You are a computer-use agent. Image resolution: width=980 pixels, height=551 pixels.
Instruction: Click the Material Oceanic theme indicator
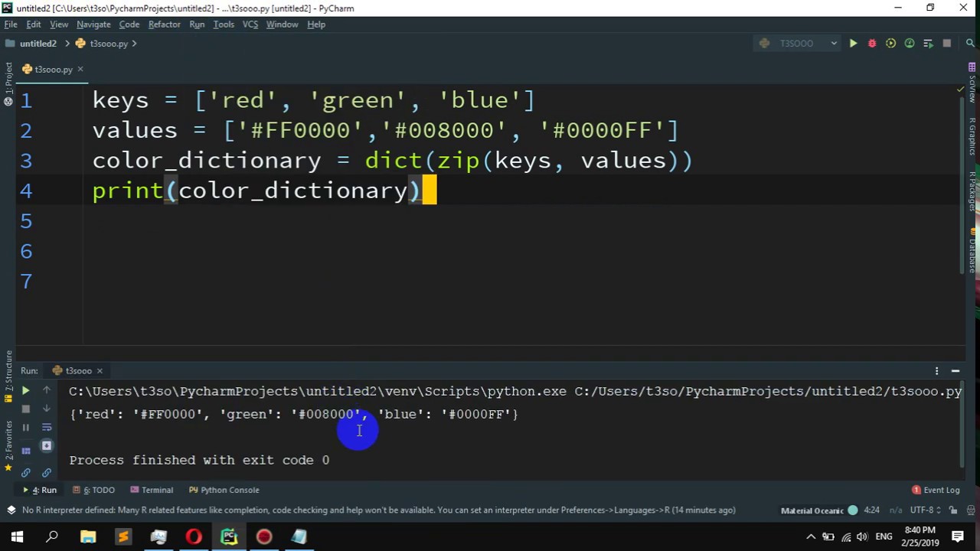819,510
